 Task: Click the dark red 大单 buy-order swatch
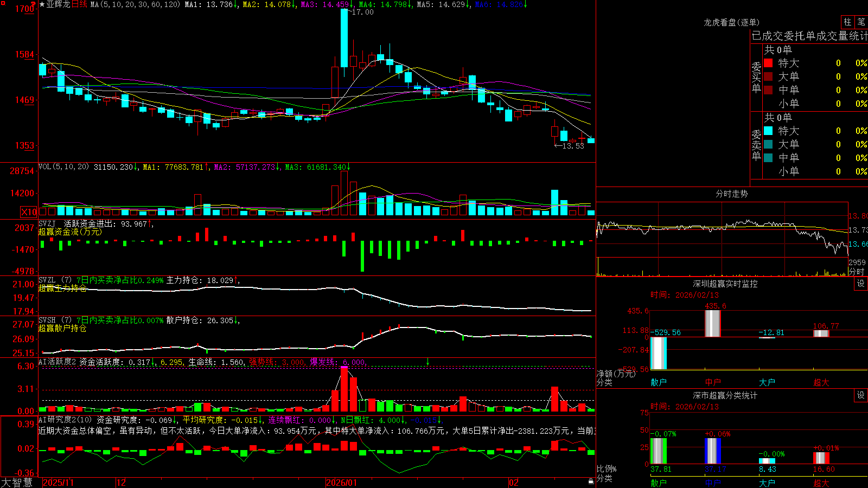point(768,76)
